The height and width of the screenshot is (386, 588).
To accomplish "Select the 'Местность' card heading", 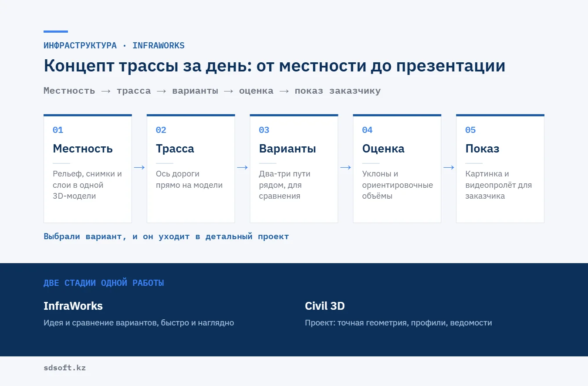I will coord(83,149).
